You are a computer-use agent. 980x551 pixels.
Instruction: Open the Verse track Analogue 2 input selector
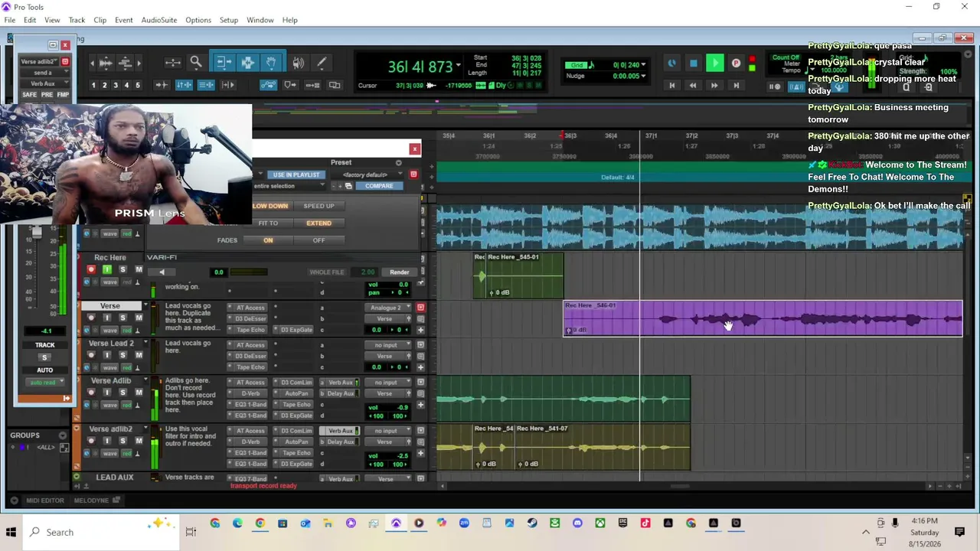coord(390,308)
